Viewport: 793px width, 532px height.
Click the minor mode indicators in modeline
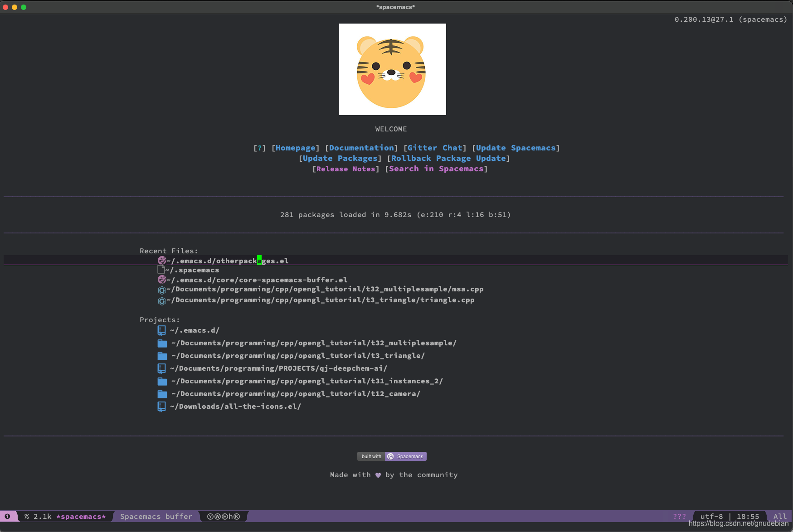tap(224, 517)
